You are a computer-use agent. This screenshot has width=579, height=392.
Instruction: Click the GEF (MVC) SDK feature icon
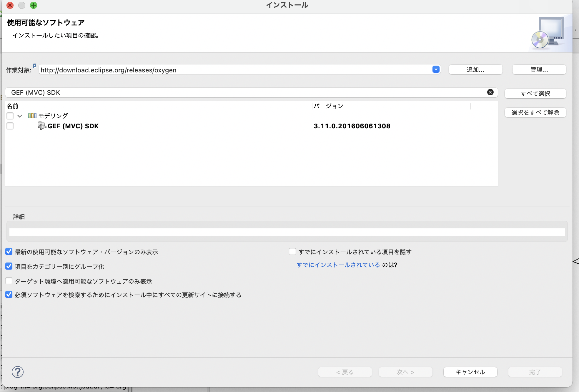coord(42,126)
